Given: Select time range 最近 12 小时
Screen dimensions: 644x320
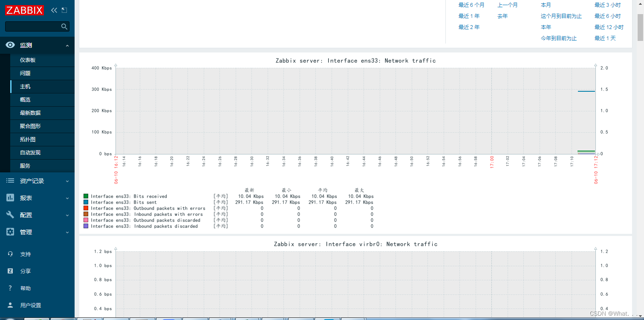Looking at the screenshot, I should [x=609, y=27].
